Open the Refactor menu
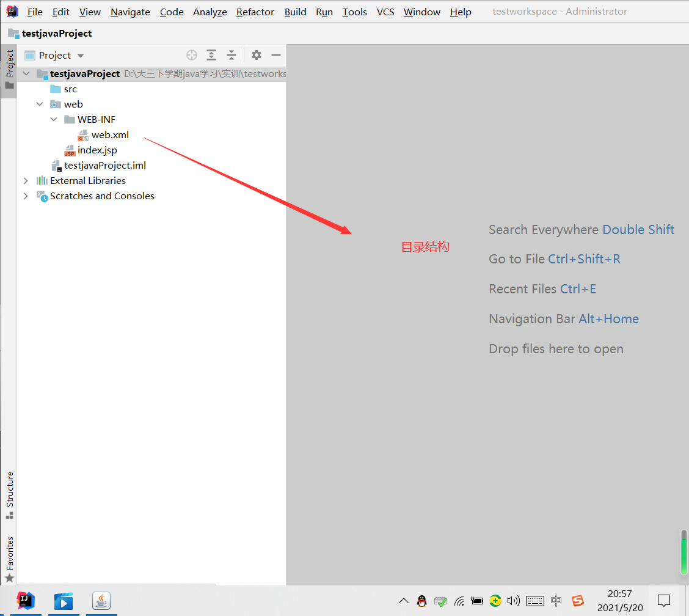The width and height of the screenshot is (689, 616). pyautogui.click(x=255, y=12)
